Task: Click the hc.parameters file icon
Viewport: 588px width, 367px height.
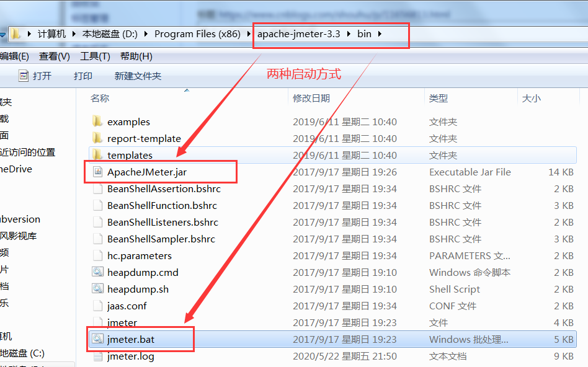Action: pos(97,255)
